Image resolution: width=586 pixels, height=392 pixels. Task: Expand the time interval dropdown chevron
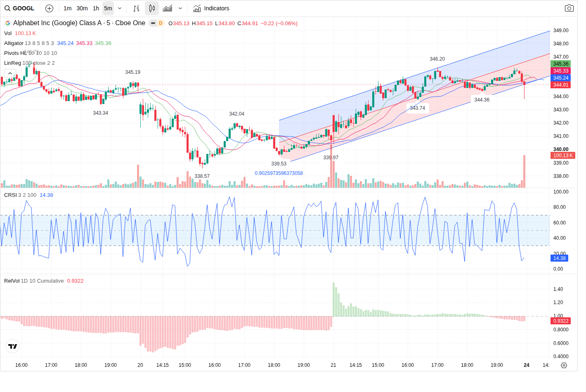click(120, 8)
